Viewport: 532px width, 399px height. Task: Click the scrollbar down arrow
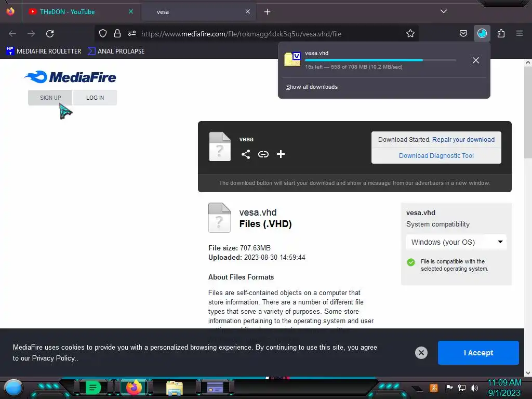coord(528,373)
